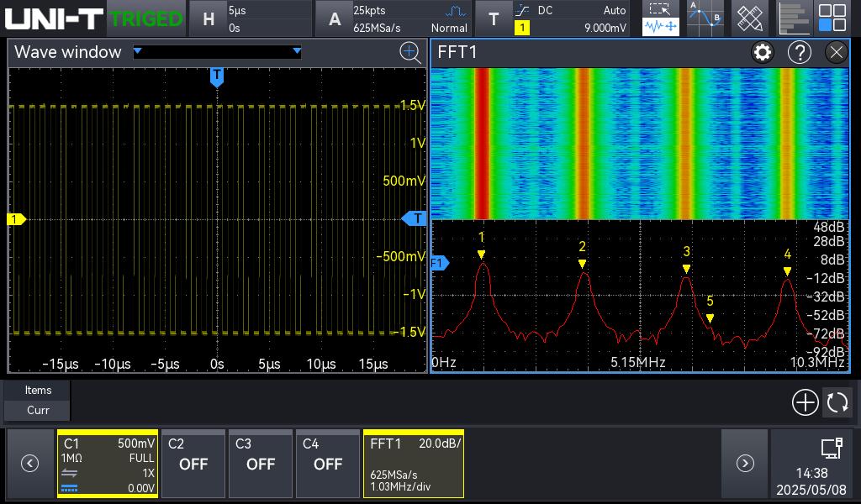Open the window layout grid icon
This screenshot has width=861, height=504.
pyautogui.click(x=832, y=18)
